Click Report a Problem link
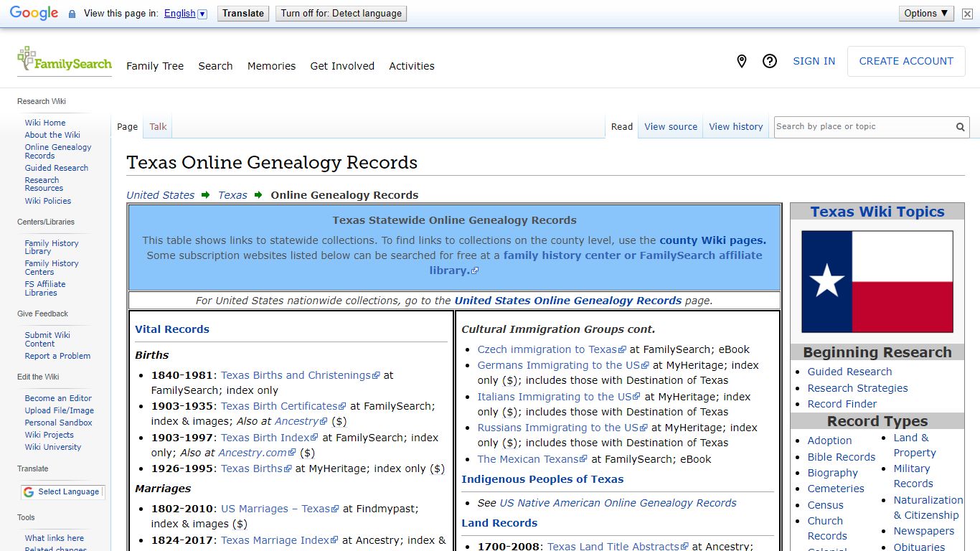980x551 pixels. (57, 356)
